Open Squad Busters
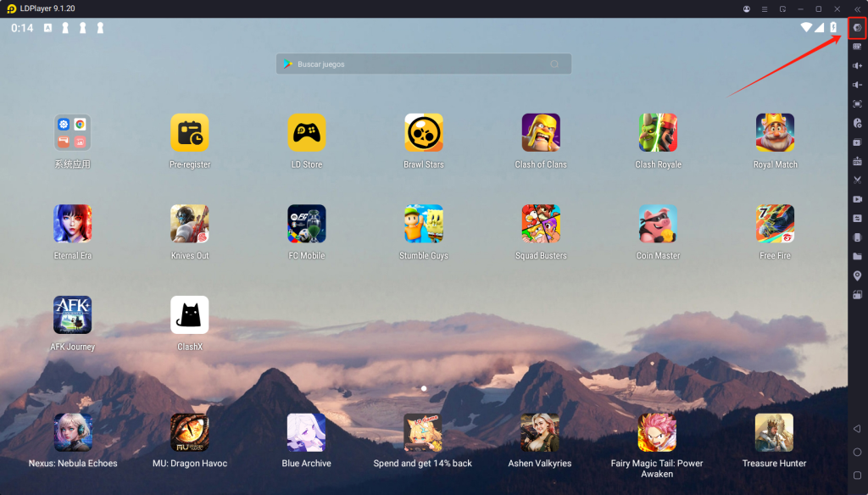The width and height of the screenshot is (868, 495). (x=541, y=224)
